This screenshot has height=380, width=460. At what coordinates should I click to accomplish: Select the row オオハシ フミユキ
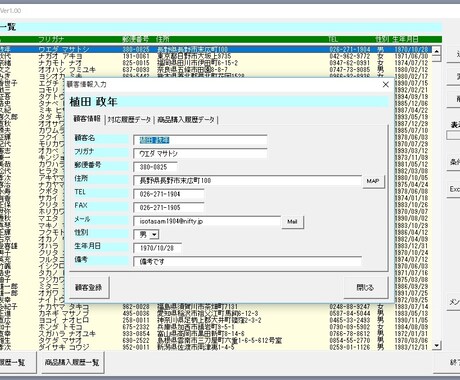pos(216,70)
